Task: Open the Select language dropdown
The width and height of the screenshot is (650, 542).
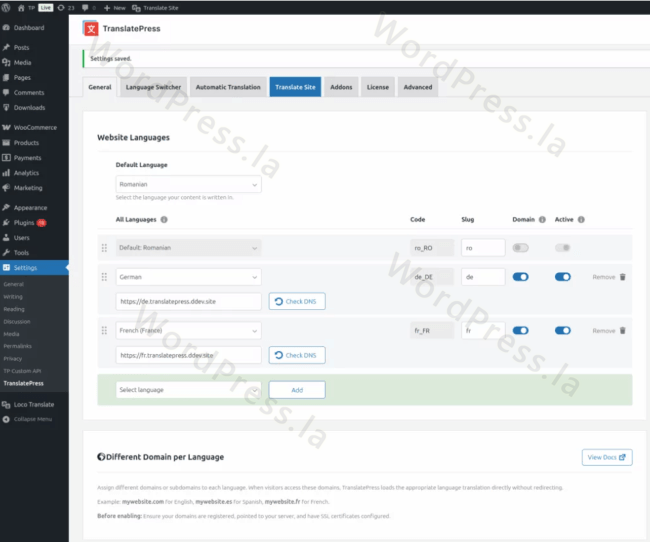Action: tap(188, 390)
